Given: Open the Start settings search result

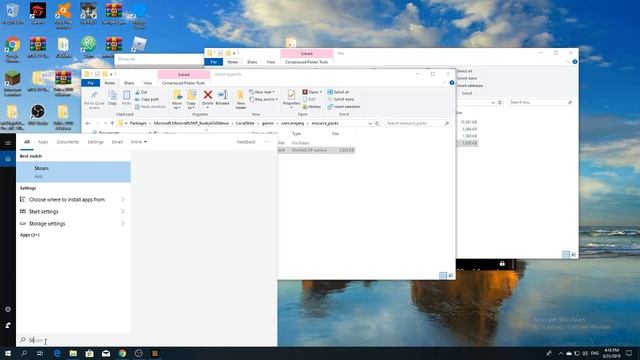Looking at the screenshot, I should 73,211.
